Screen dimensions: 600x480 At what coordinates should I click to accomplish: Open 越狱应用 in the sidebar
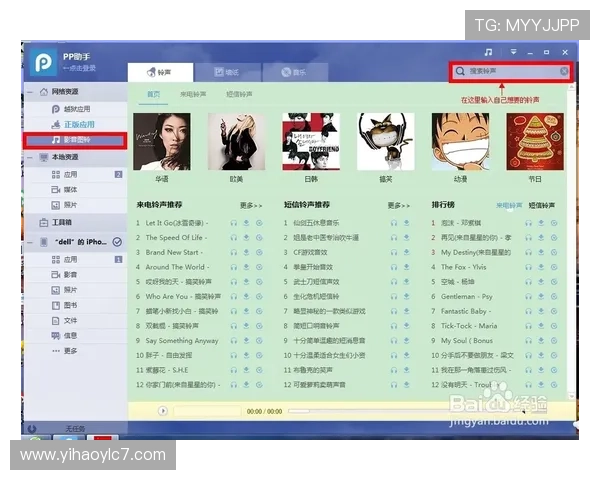click(x=78, y=107)
